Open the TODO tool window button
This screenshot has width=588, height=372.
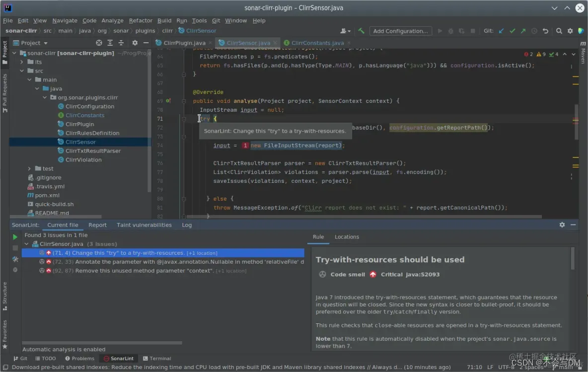point(45,359)
